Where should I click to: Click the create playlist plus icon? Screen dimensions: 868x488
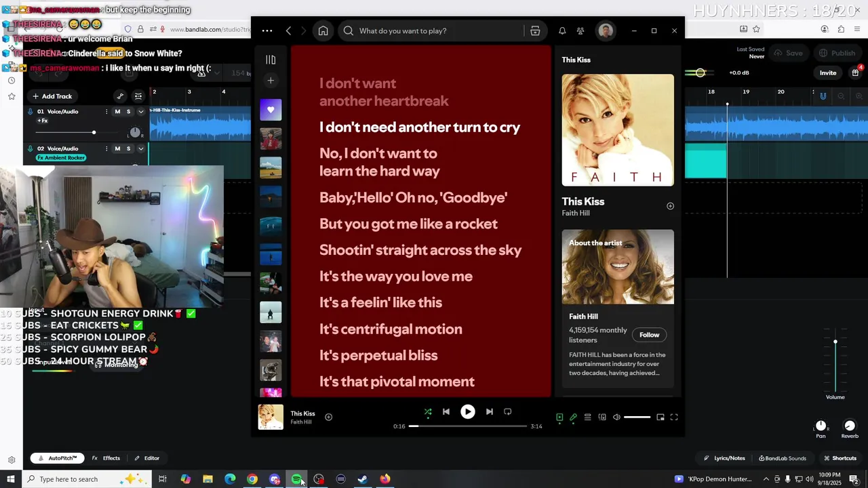pyautogui.click(x=271, y=81)
